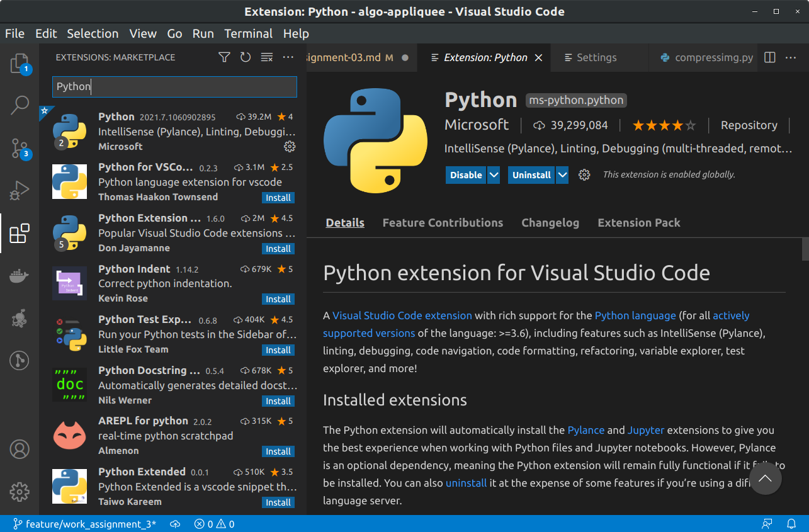
Task: Open the Run menu
Action: [203, 33]
